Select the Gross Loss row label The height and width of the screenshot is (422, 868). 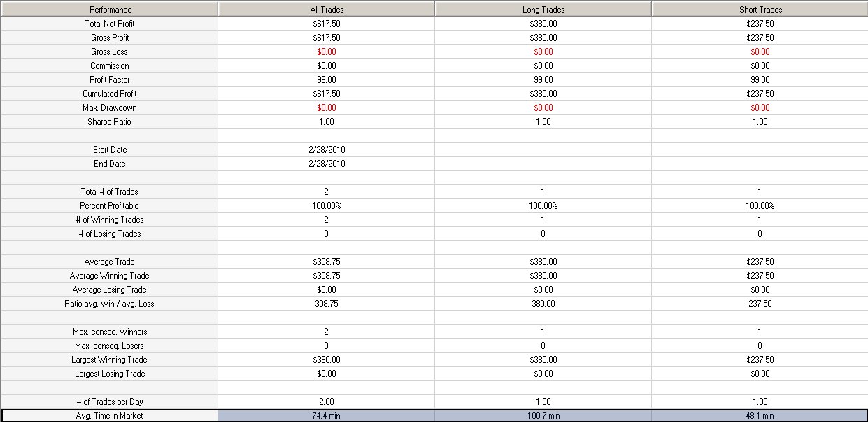click(x=110, y=52)
